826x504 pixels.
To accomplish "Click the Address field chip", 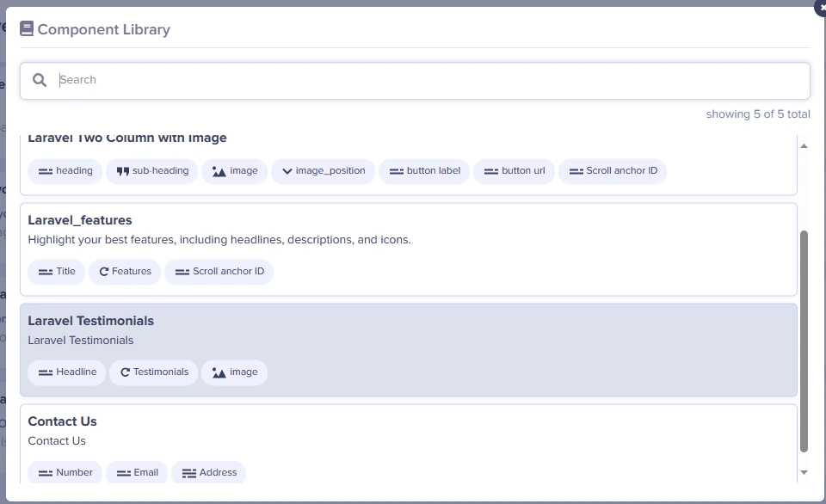I will [208, 472].
